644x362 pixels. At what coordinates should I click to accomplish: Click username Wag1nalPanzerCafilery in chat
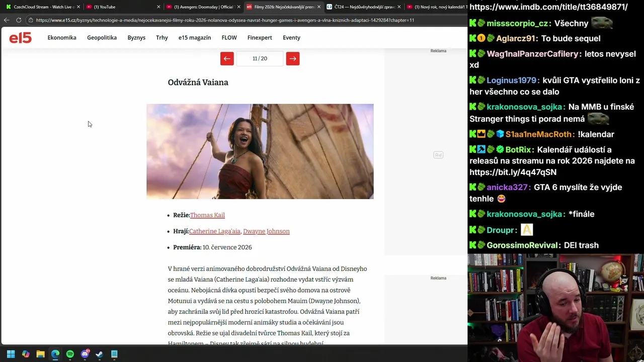[532, 54]
